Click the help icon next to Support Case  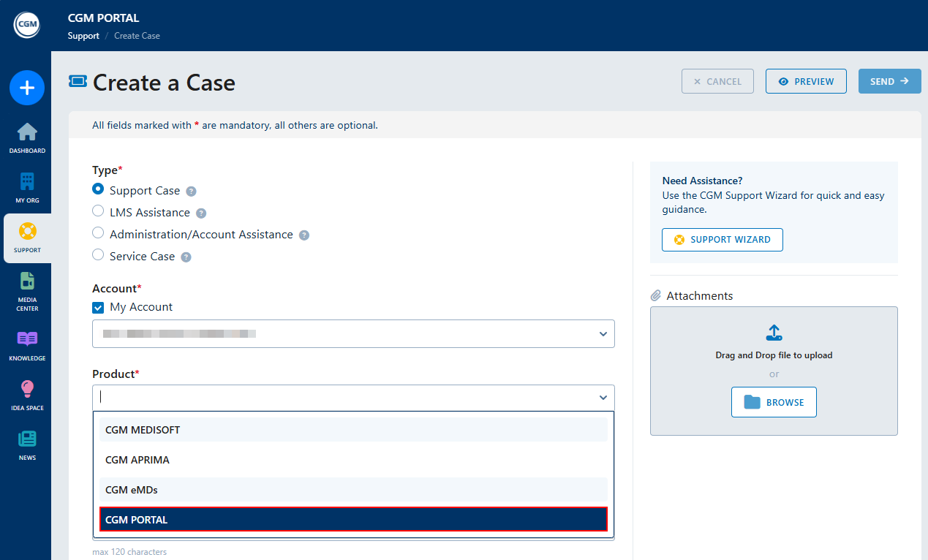191,192
